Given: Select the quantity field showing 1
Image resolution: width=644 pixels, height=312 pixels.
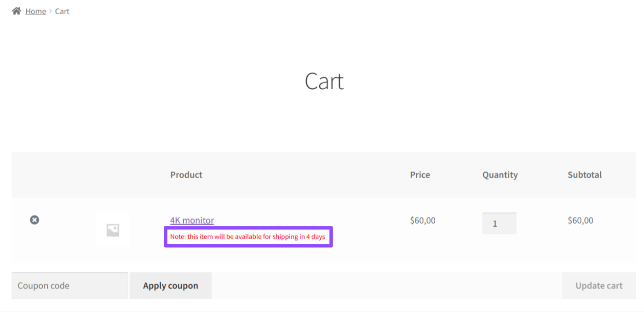Looking at the screenshot, I should click(x=499, y=223).
